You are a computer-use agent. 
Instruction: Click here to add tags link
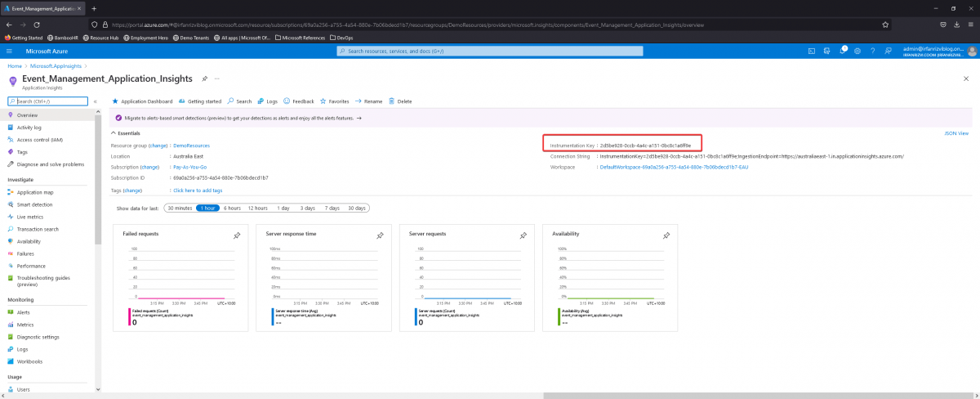(x=198, y=190)
